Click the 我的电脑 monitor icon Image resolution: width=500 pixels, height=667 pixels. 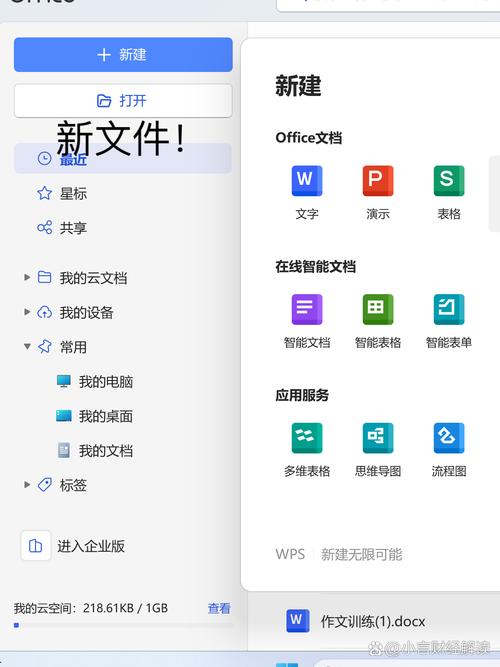click(x=64, y=381)
